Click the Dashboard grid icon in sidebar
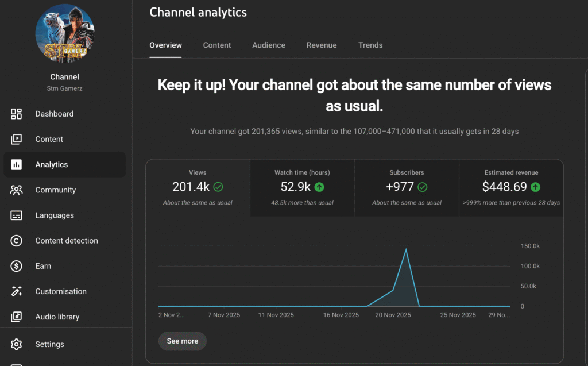 [16, 114]
